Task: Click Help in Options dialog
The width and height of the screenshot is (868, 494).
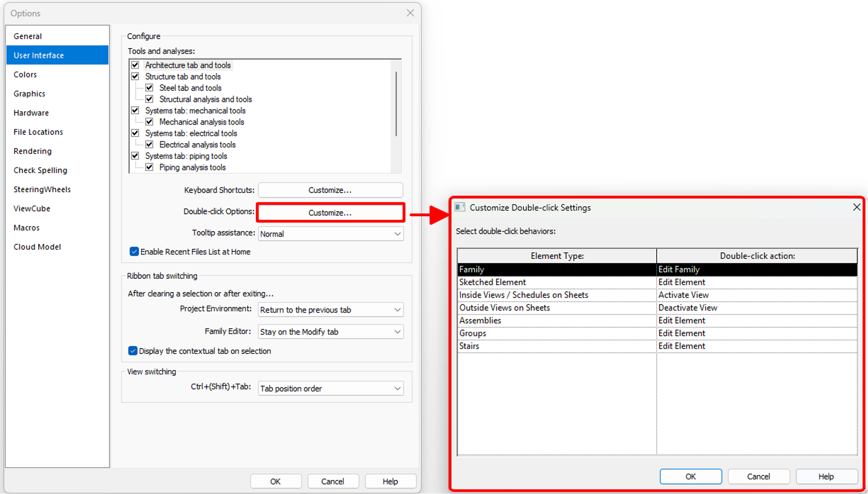Action: [x=390, y=481]
